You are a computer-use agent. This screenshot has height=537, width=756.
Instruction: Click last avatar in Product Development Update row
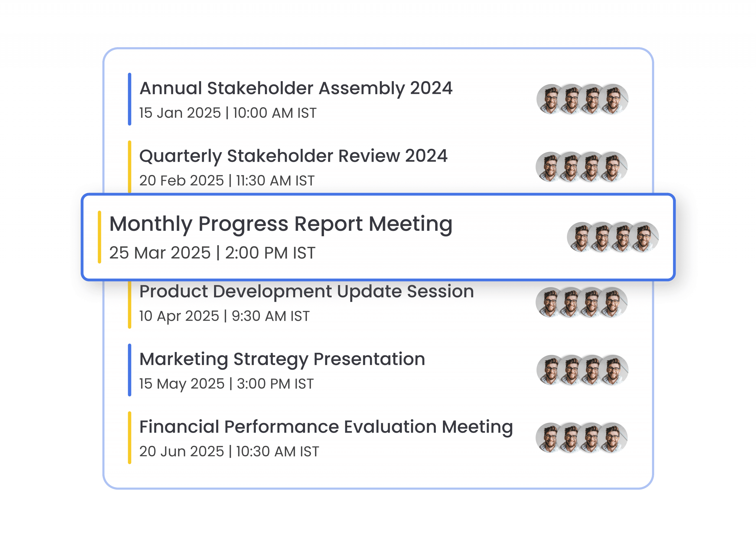coord(612,302)
